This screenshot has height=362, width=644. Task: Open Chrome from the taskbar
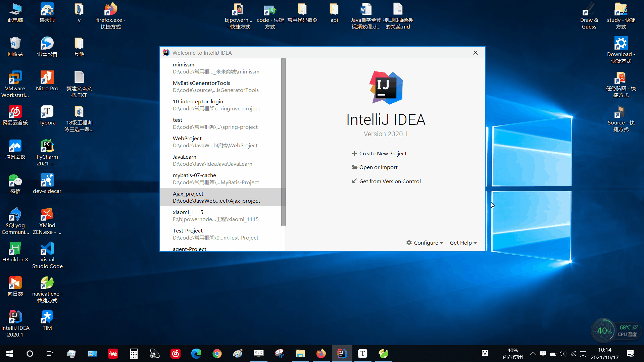click(217, 353)
